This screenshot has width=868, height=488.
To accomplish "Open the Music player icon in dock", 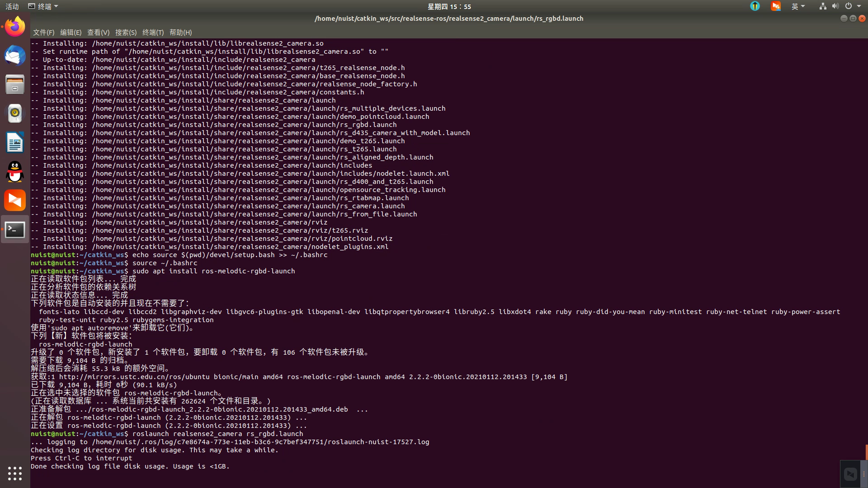I will [14, 113].
